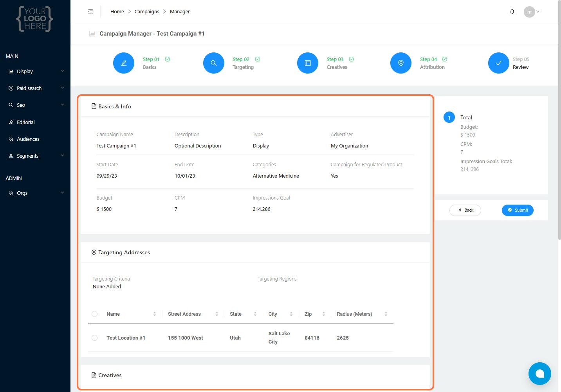Screen dimensions: 561x392
Task: Click the sidebar collapse menu icon
Action: [90, 11]
